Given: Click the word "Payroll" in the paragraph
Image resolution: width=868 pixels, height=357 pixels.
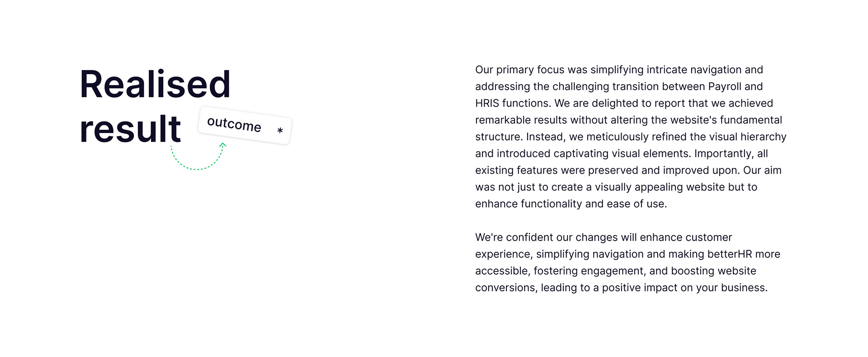Looking at the screenshot, I should [x=725, y=86].
